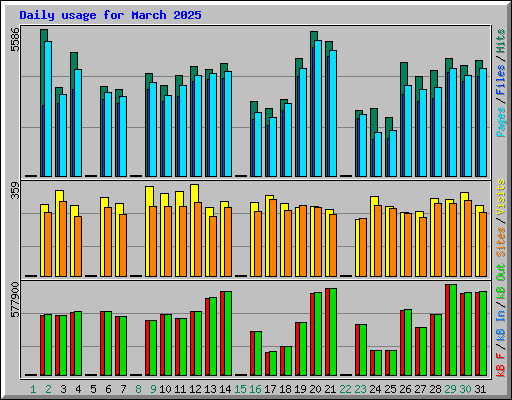This screenshot has height=400, width=512.
Task: Click day 22 on the x-axis
Action: [345, 389]
